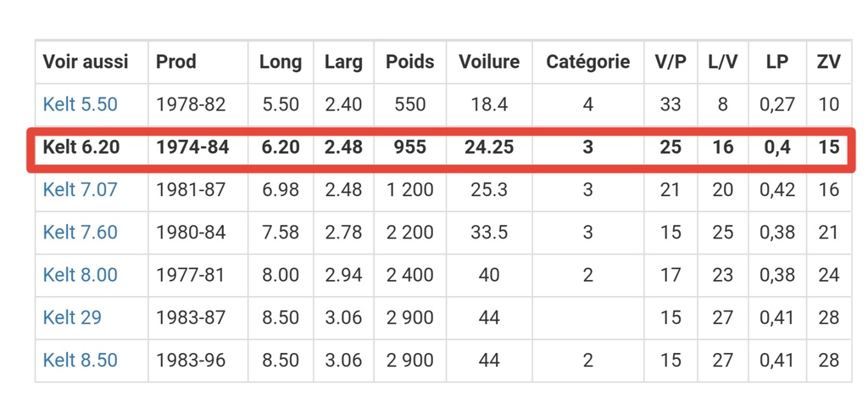The height and width of the screenshot is (398, 868).
Task: Click the Prod column header
Action: coord(176,62)
